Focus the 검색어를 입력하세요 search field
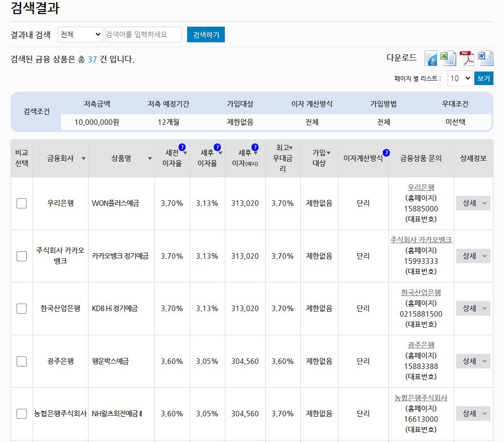The width and height of the screenshot is (504, 443). (143, 34)
